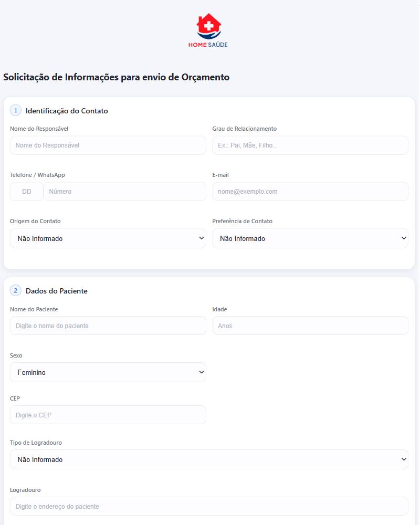This screenshot has height=525, width=420.
Task: Click the 'Tipo de Logradouro' label
Action: [x=36, y=443]
